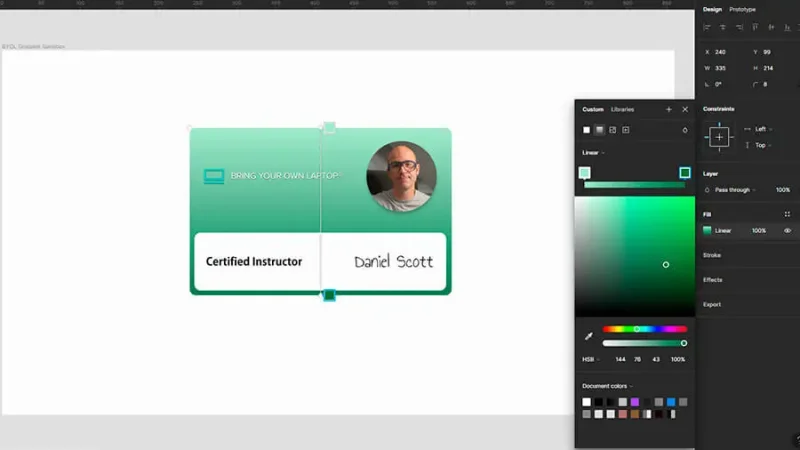The width and height of the screenshot is (800, 450).
Task: Edit the layer opacity 100% field
Action: coord(783,190)
